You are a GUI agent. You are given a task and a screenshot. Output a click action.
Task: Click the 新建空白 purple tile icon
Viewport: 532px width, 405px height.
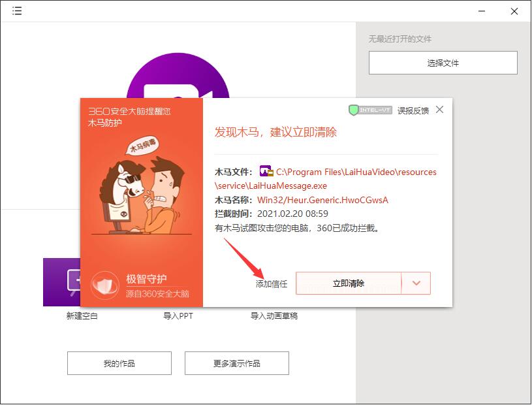[62, 282]
